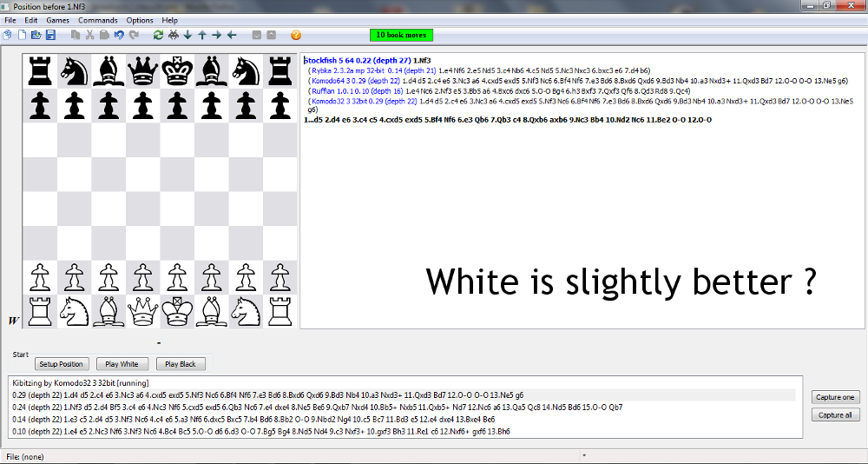Open the Options menu
868x464 pixels.
(x=140, y=20)
